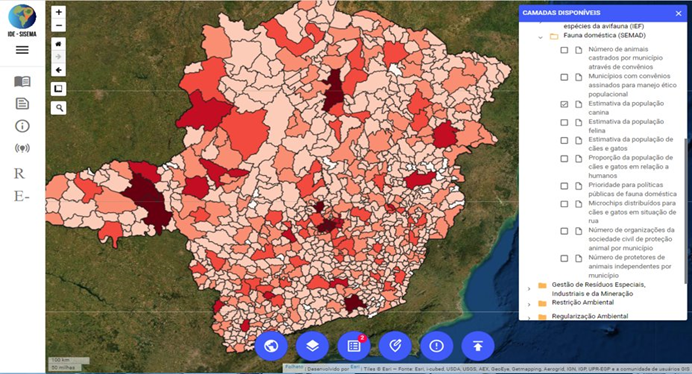Open the exclamation alert round button
The image size is (692, 374).
point(436,346)
